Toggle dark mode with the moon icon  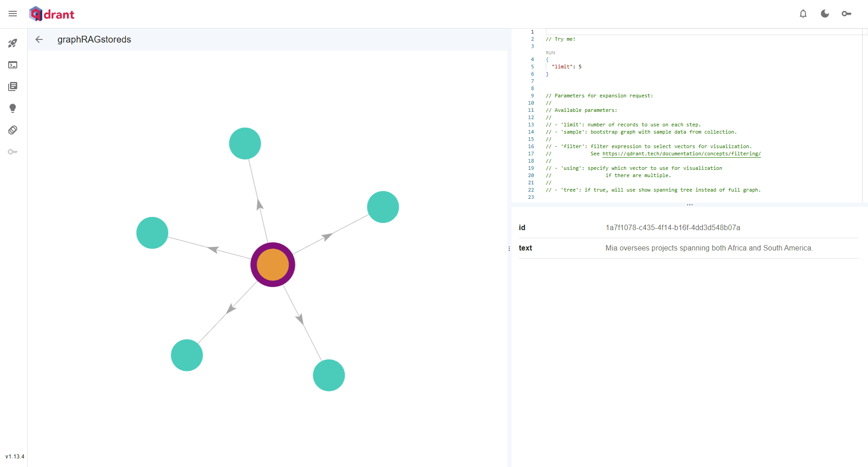click(824, 14)
